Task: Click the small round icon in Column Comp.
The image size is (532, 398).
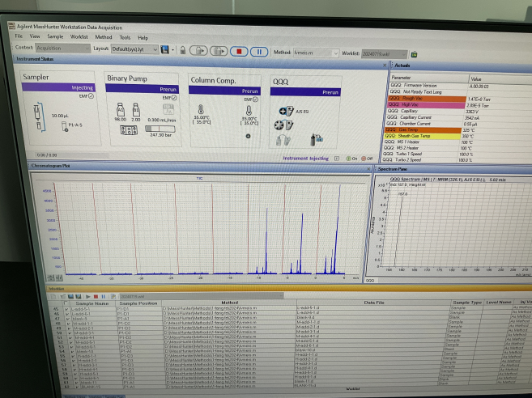Action: point(248,136)
